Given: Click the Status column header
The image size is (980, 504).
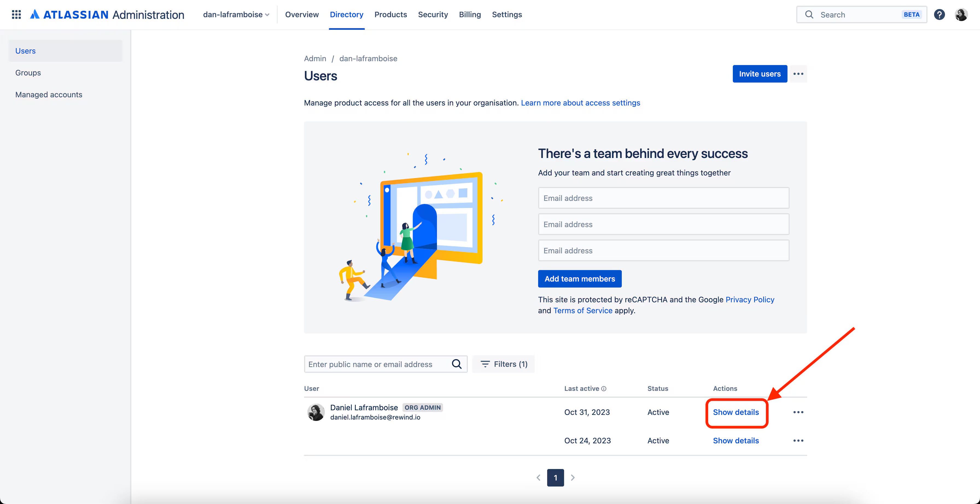Looking at the screenshot, I should 658,388.
